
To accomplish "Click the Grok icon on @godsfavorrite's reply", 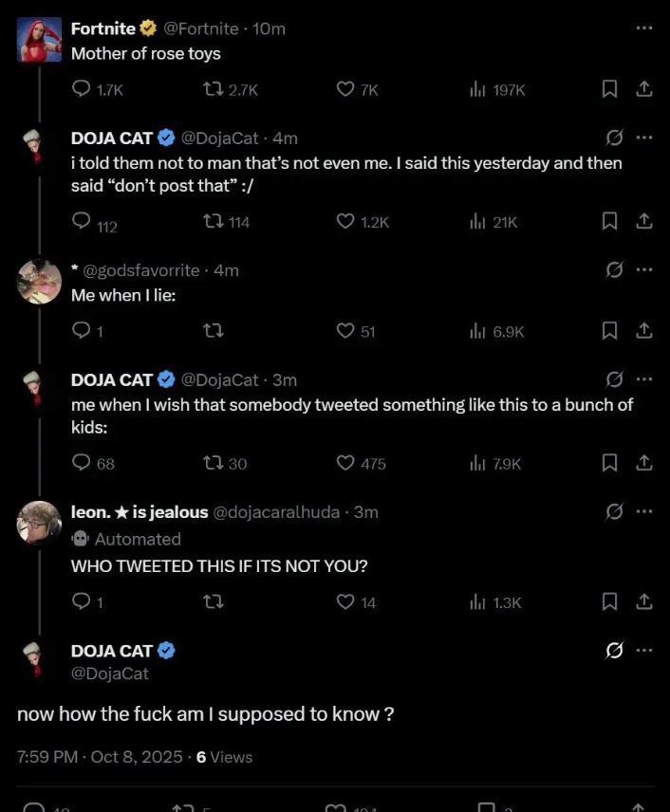I will (614, 270).
